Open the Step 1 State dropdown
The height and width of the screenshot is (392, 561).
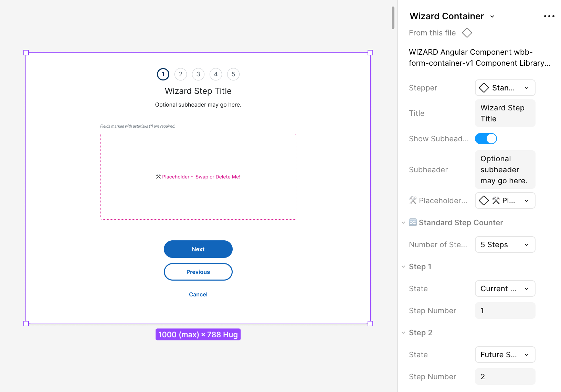505,288
